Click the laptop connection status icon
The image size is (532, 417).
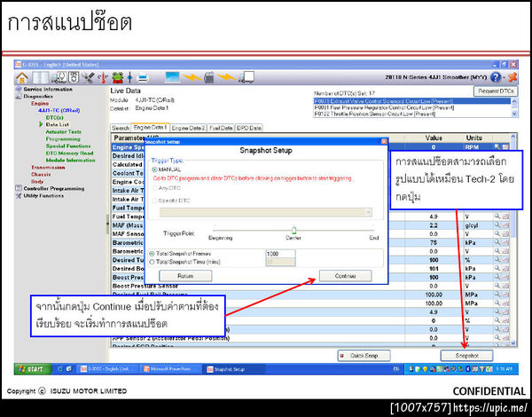tap(173, 77)
